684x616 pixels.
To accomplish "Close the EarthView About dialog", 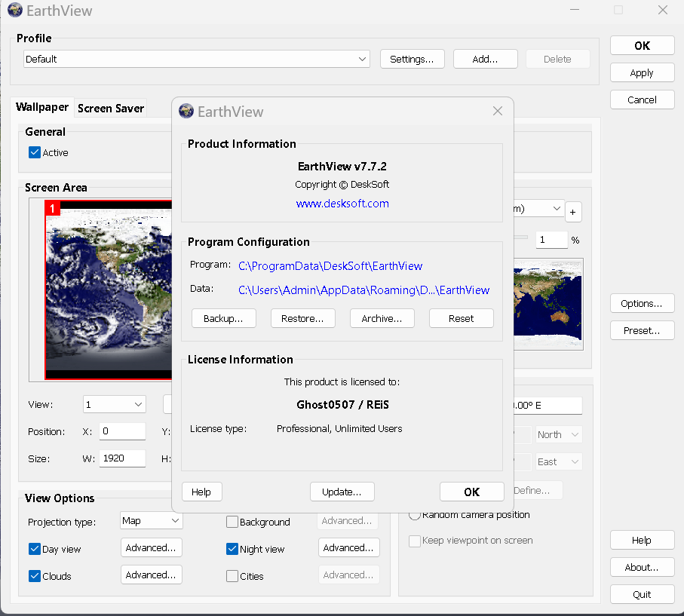I will 498,111.
